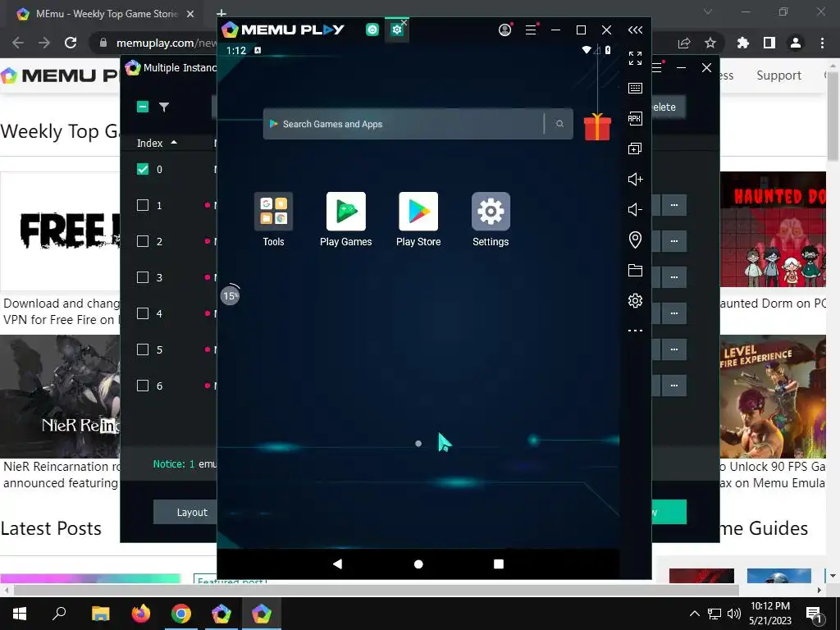This screenshot has height=630, width=840.
Task: Click the Chrome horizontal scrollbar
Action: tap(376, 590)
